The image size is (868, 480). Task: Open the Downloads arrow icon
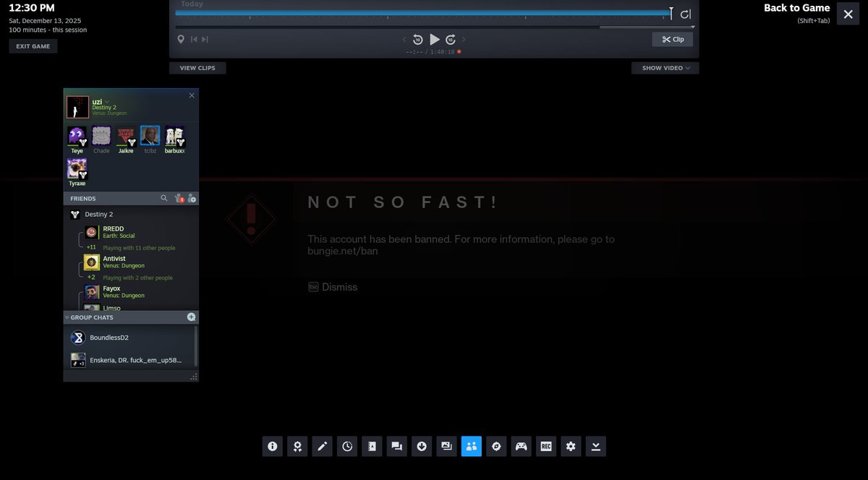click(x=422, y=446)
